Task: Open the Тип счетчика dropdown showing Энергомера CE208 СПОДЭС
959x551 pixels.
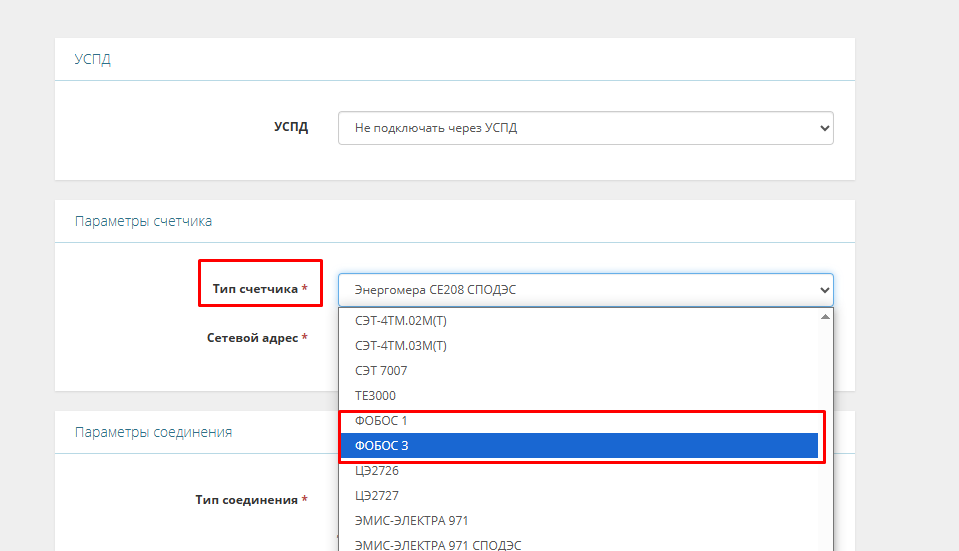Action: (x=585, y=290)
